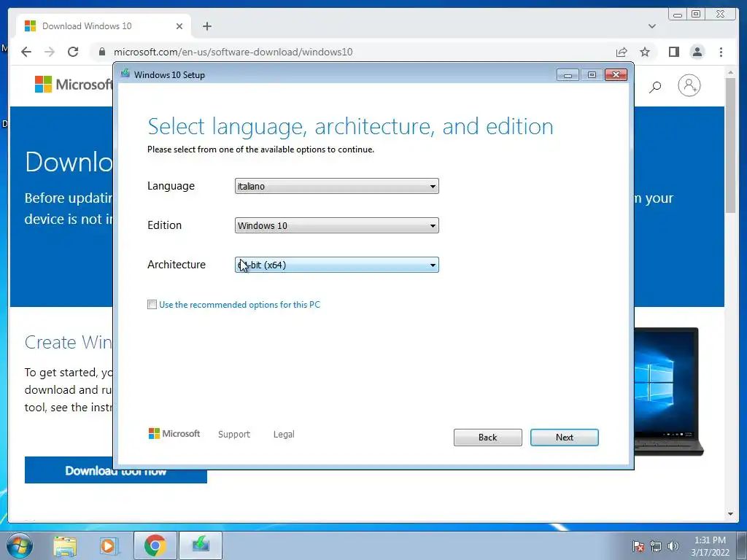Open the search magnifier on Microsoft page
This screenshot has height=560, width=747.
tap(655, 87)
